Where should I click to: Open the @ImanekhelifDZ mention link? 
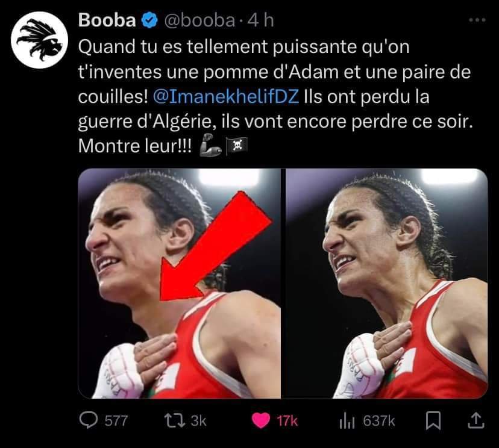[226, 97]
